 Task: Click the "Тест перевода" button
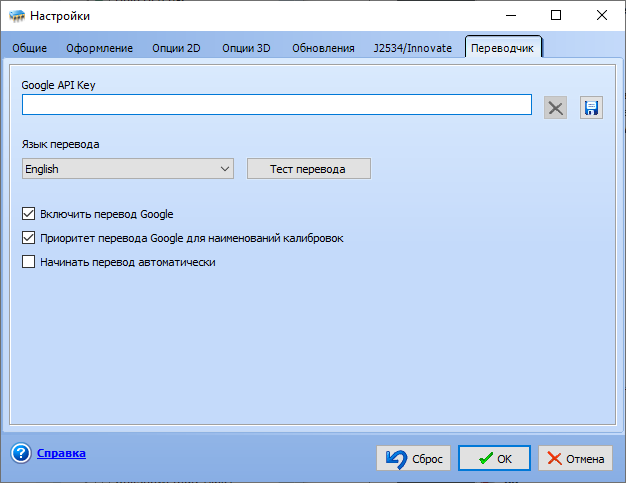(x=309, y=169)
